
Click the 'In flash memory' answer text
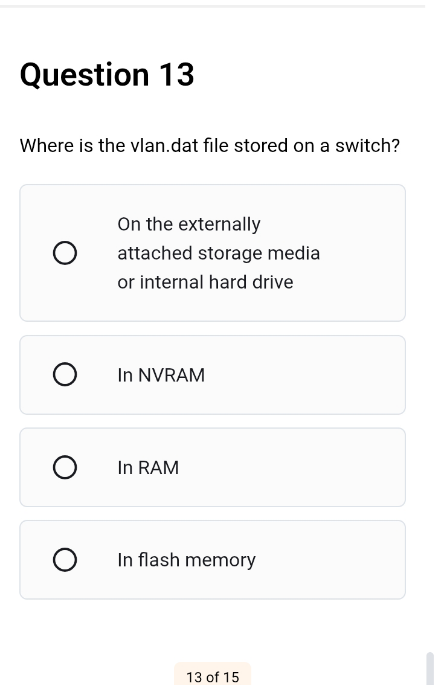(187, 560)
